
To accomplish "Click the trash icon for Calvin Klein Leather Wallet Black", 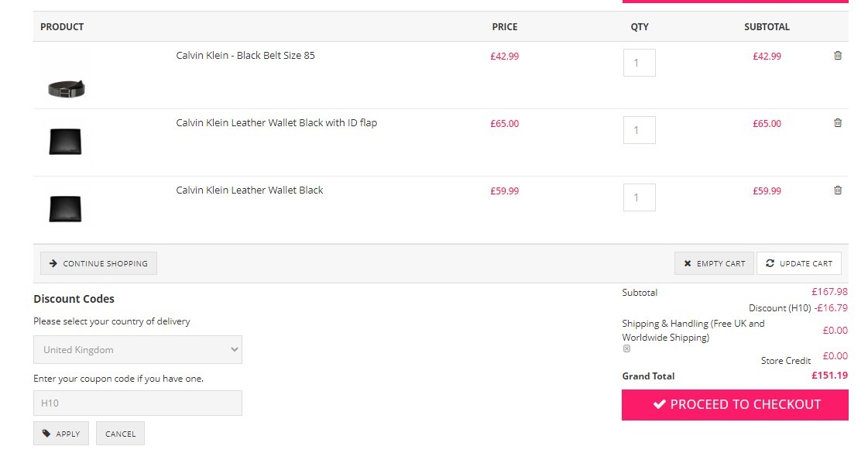I will (838, 190).
